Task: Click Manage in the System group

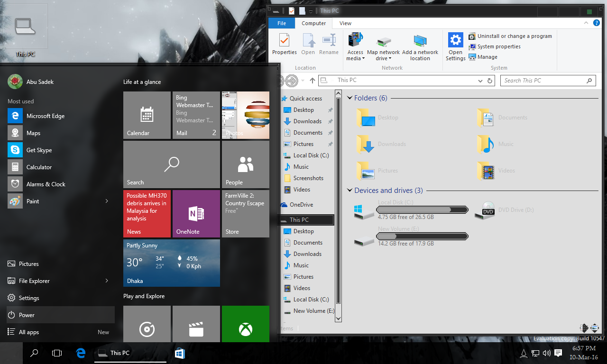Action: 483,57
